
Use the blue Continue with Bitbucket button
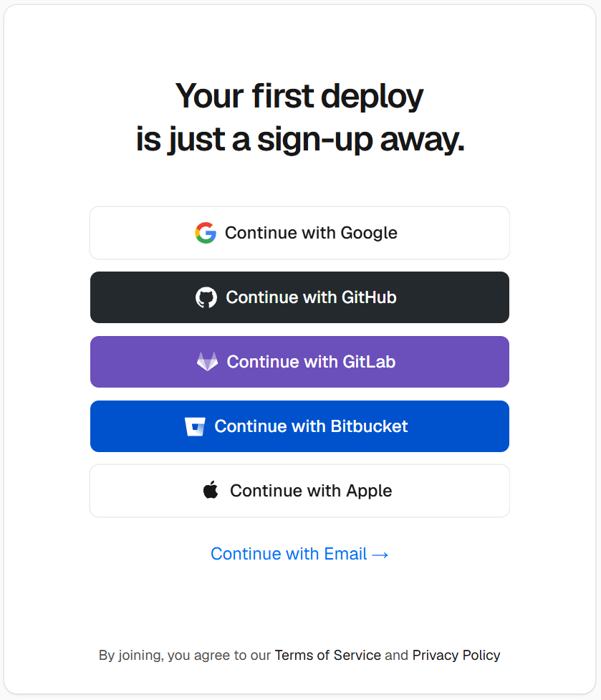tap(300, 426)
